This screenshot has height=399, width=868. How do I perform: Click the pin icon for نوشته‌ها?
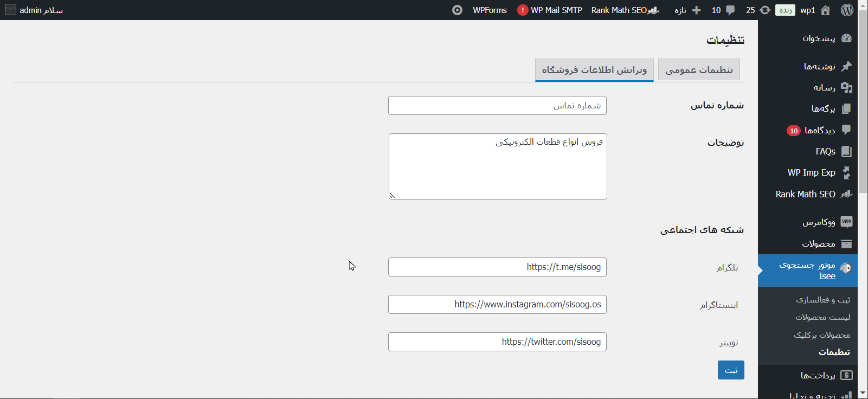[x=846, y=66]
